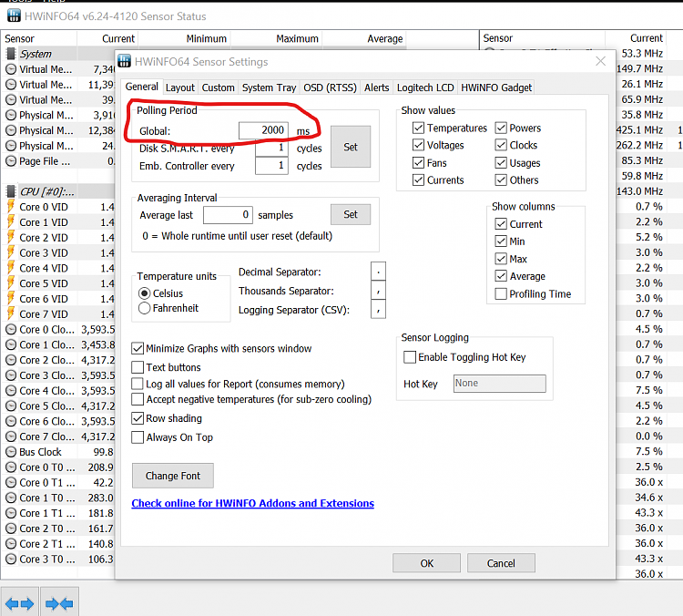Click the expand-columns arrows icon at bottom left
Image resolution: width=683 pixels, height=616 pixels.
(20, 604)
